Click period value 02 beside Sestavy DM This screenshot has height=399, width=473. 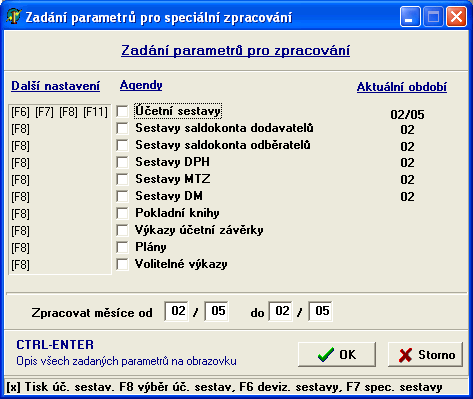click(407, 197)
